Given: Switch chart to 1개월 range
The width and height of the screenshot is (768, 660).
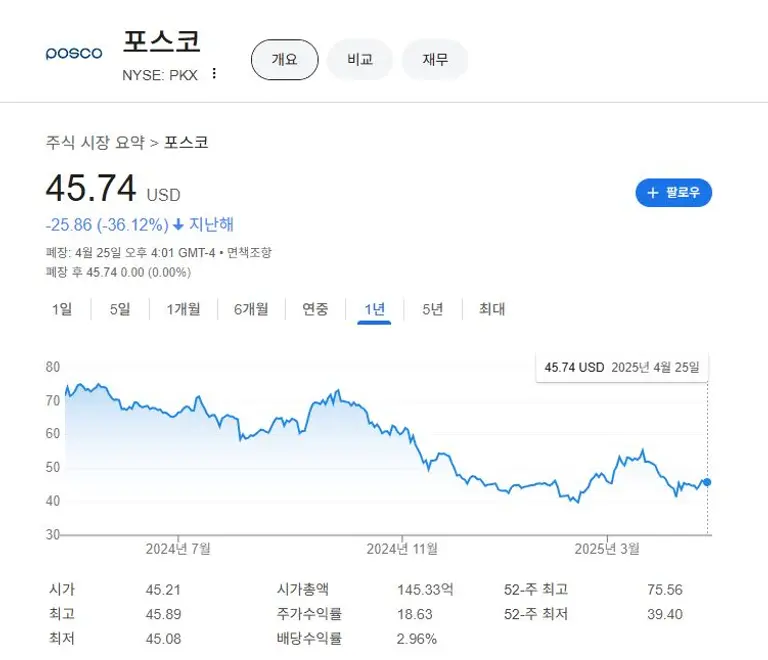Looking at the screenshot, I should point(183,309).
